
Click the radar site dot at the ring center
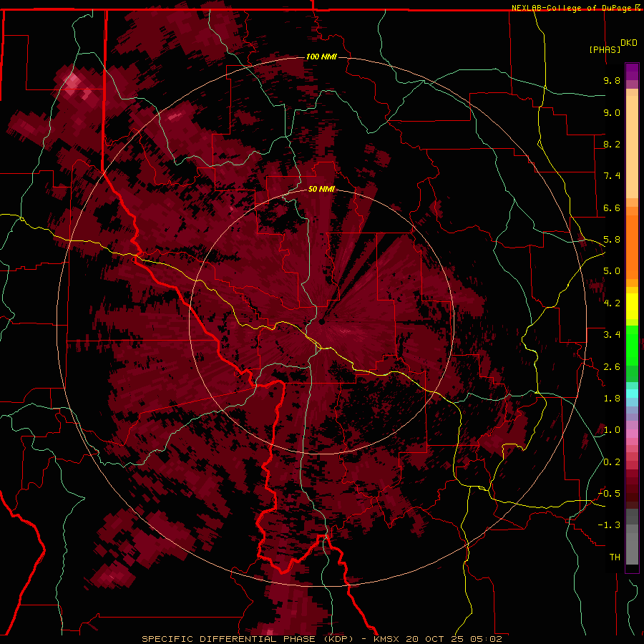coord(321,322)
